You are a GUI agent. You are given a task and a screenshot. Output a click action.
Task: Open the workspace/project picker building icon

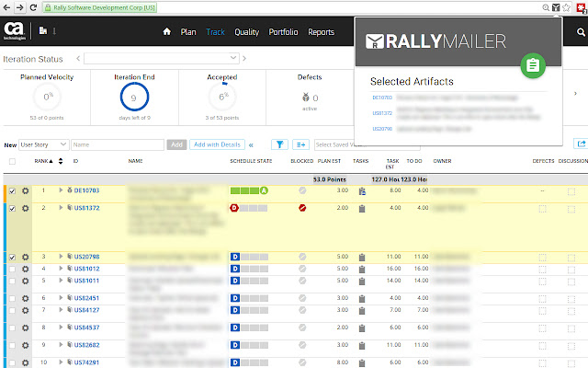[x=43, y=30]
